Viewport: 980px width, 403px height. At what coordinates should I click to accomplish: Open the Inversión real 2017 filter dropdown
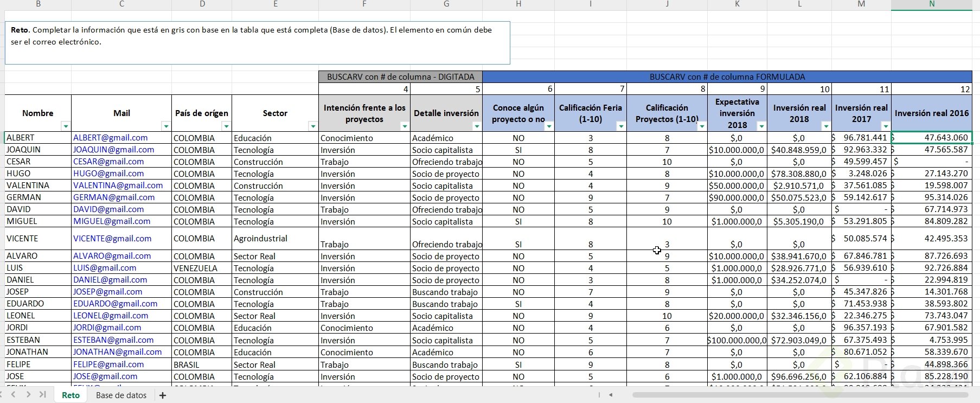pyautogui.click(x=886, y=126)
